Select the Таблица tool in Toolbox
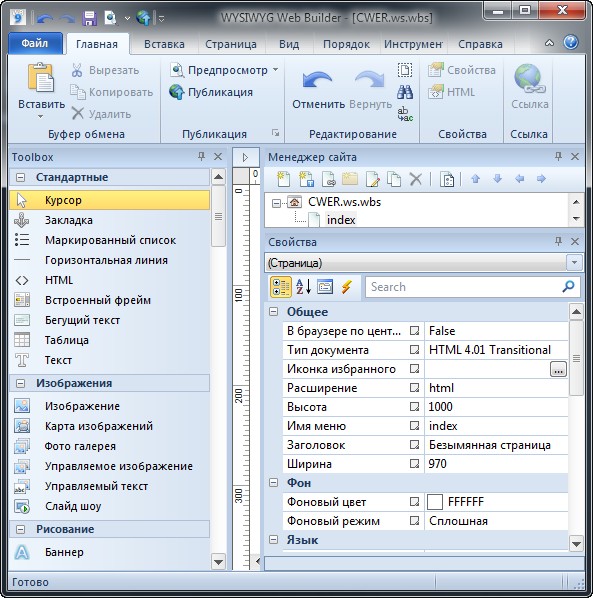The image size is (593, 598). pyautogui.click(x=67, y=340)
